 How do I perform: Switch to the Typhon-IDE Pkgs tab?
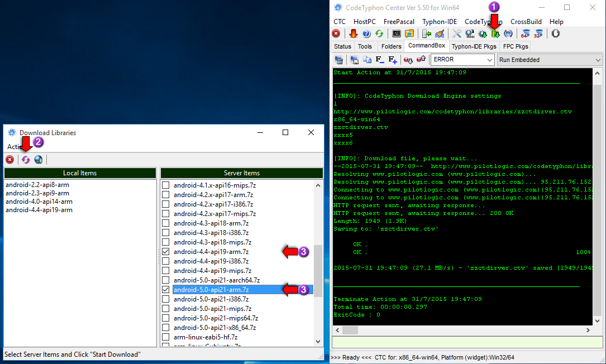(x=474, y=46)
